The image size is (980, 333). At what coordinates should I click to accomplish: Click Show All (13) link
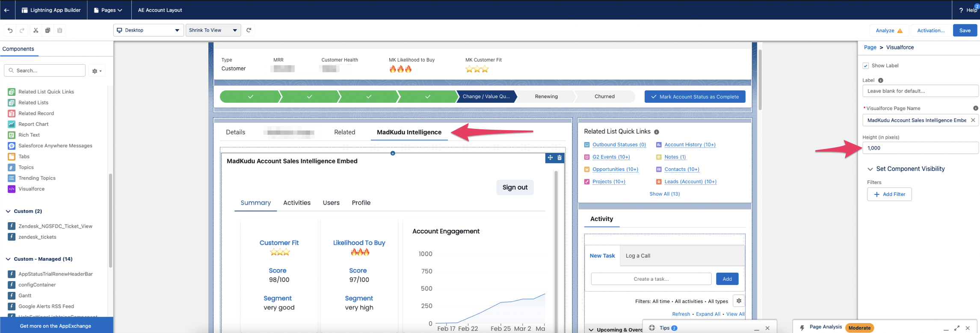[x=664, y=194]
